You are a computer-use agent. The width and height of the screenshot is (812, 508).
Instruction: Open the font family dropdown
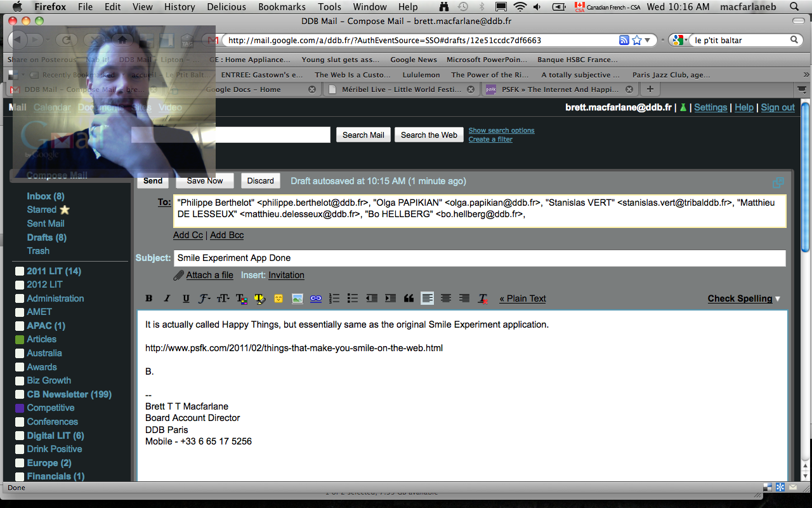point(204,298)
